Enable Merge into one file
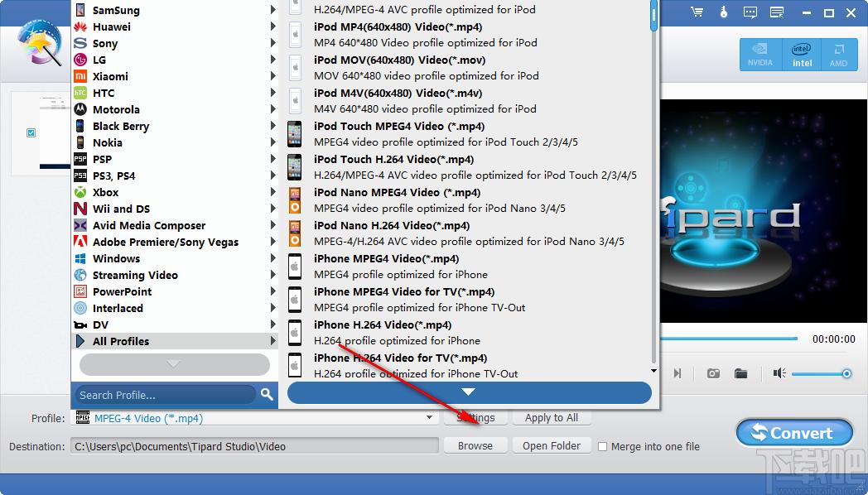The height and width of the screenshot is (495, 868). (603, 446)
